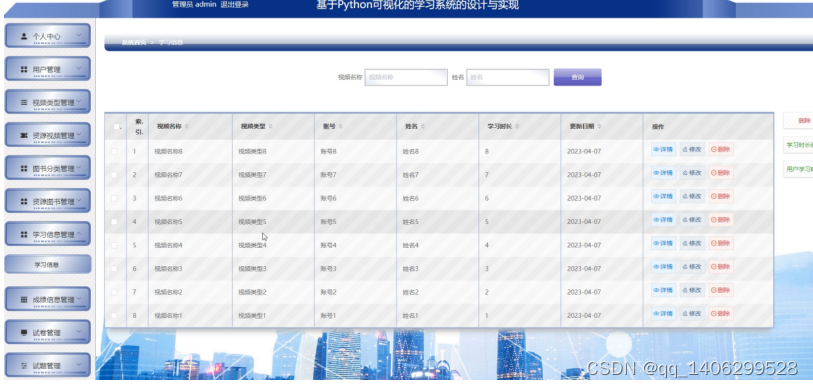Click the 账号5 table cell

pyautogui.click(x=328, y=221)
